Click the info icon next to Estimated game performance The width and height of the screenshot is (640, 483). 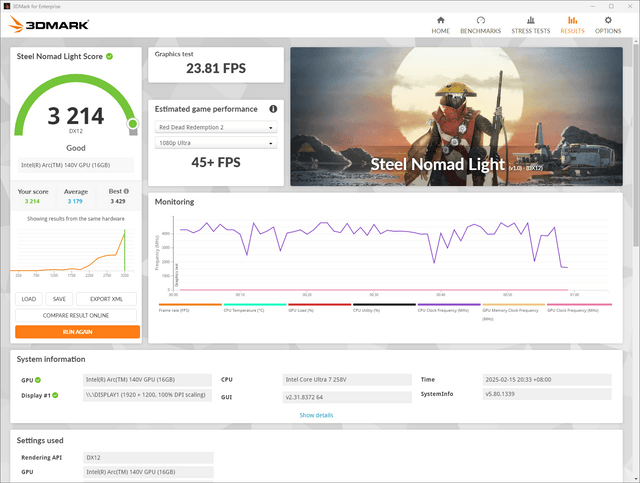click(x=273, y=109)
